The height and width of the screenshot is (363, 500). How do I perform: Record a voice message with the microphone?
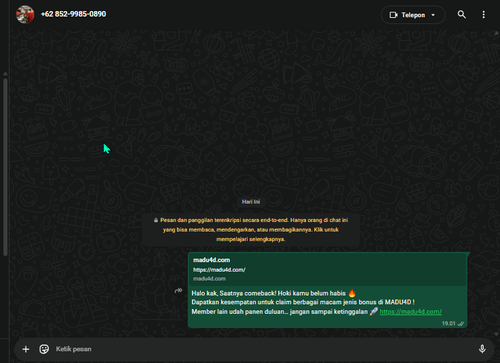click(482, 349)
